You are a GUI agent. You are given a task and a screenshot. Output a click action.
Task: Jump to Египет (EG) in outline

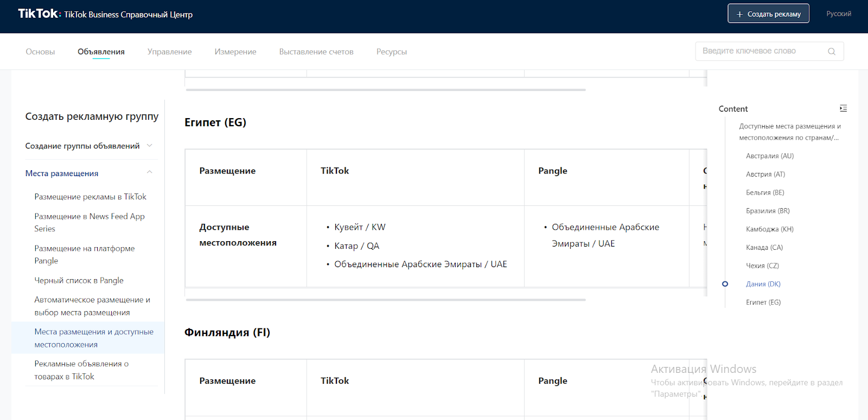coord(763,302)
